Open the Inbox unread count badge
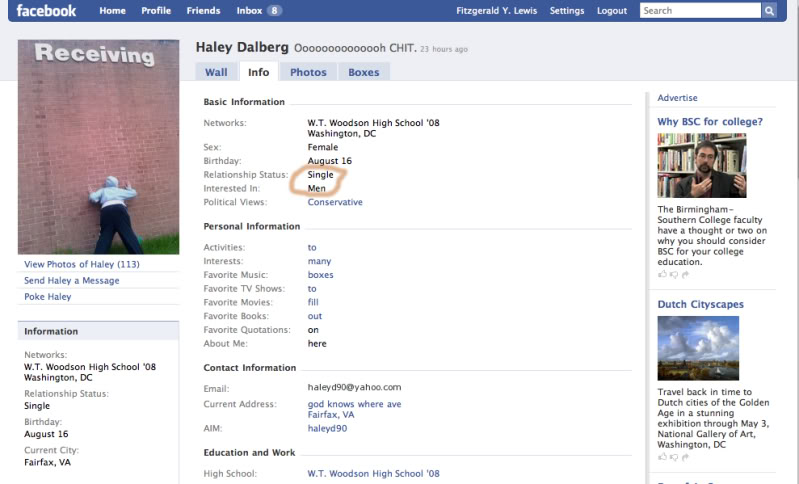 pos(274,11)
